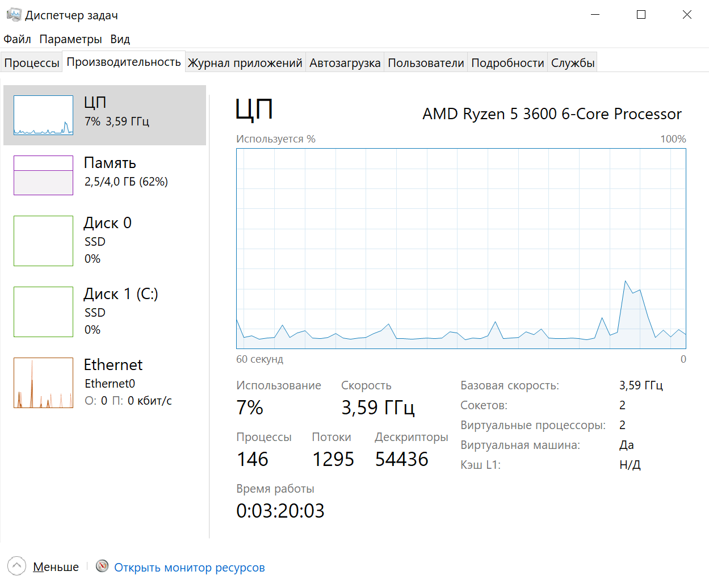
Task: Switch to the 'Журнал приложений' tab
Action: [245, 63]
